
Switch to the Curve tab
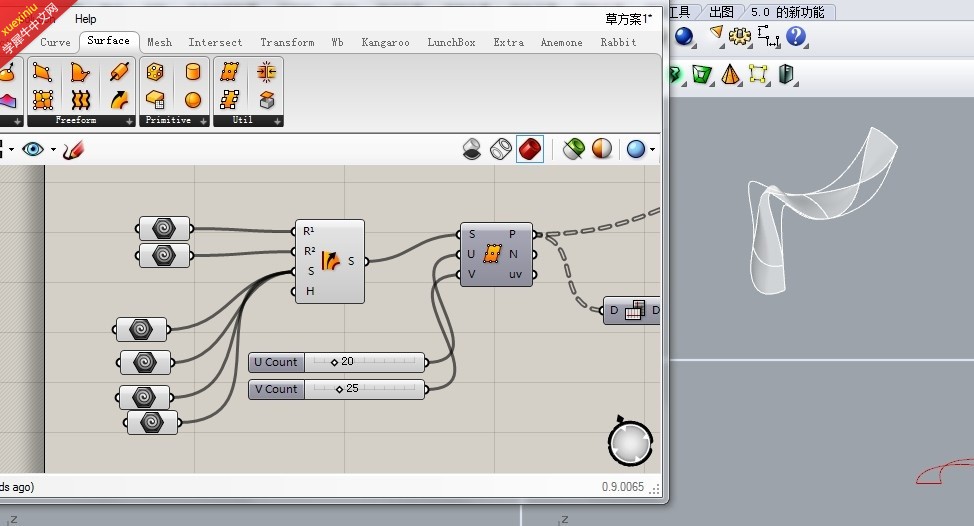pos(55,42)
